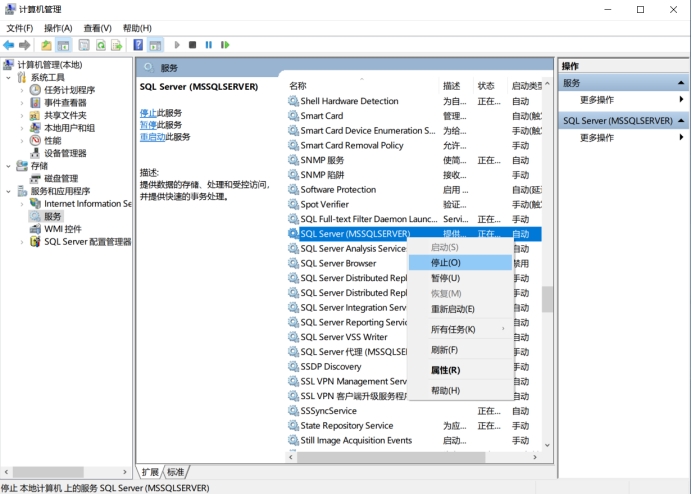
Task: Click the Refresh toolbar icon
Action: pos(99,45)
